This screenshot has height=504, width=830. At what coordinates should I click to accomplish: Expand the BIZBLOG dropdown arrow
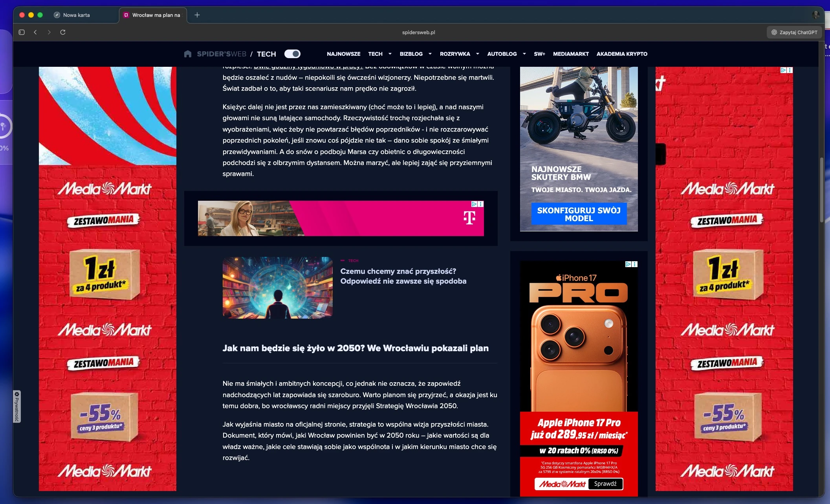pyautogui.click(x=430, y=54)
